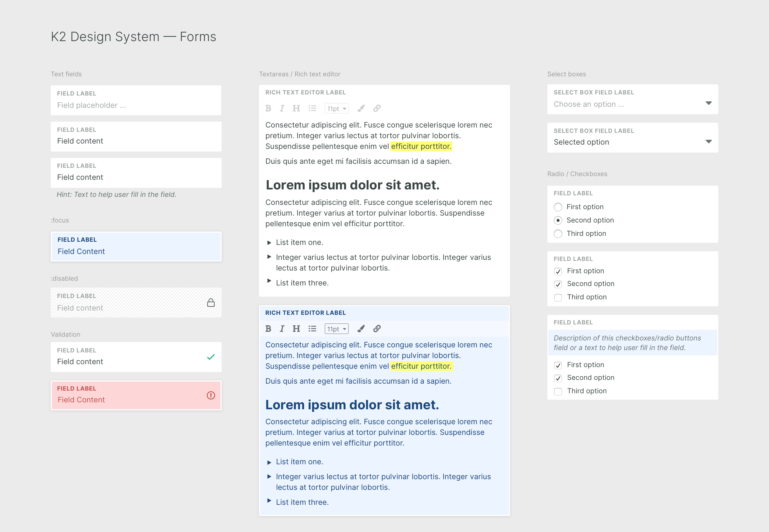Image resolution: width=769 pixels, height=532 pixels.
Task: Open the 'Choose an option ...' select box
Action: [633, 99]
